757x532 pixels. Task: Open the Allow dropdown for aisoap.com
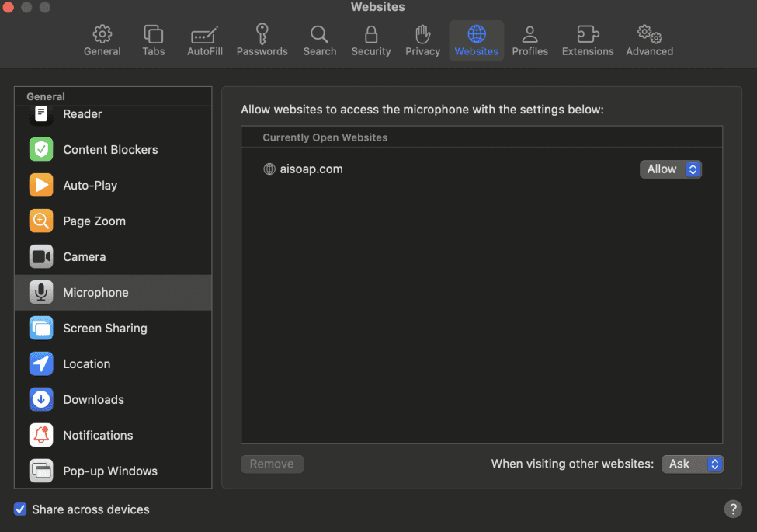click(671, 169)
